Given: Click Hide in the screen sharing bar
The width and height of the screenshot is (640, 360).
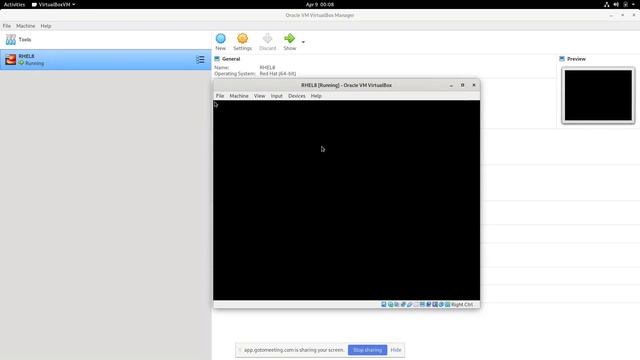Looking at the screenshot, I should [396, 350].
